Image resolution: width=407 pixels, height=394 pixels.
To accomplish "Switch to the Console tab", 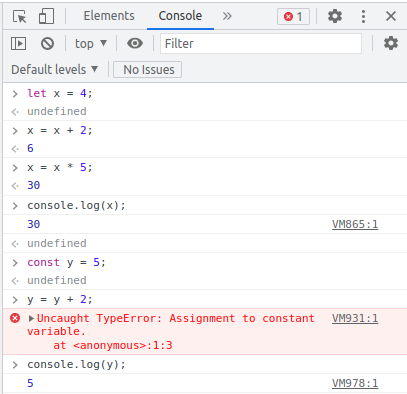I will click(x=180, y=16).
